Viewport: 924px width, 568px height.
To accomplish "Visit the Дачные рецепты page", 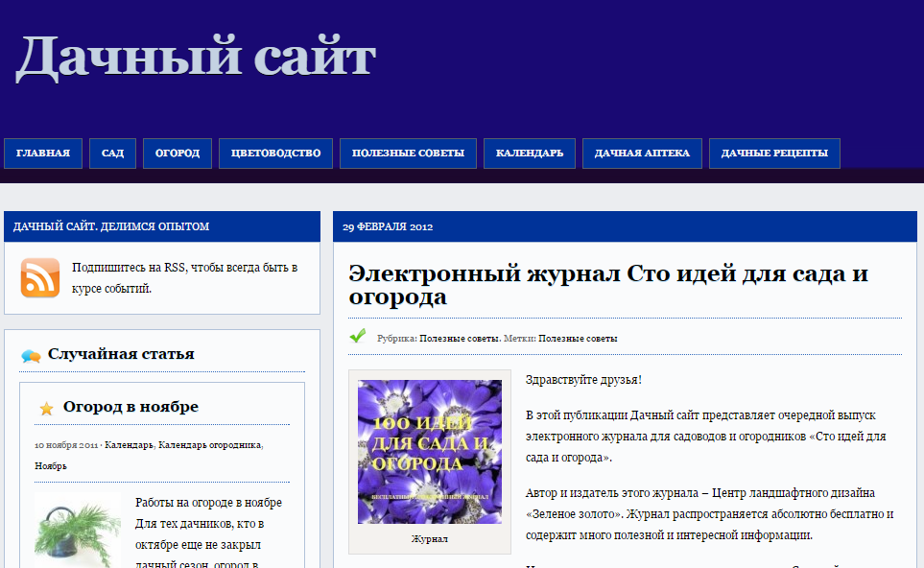I will 774,154.
